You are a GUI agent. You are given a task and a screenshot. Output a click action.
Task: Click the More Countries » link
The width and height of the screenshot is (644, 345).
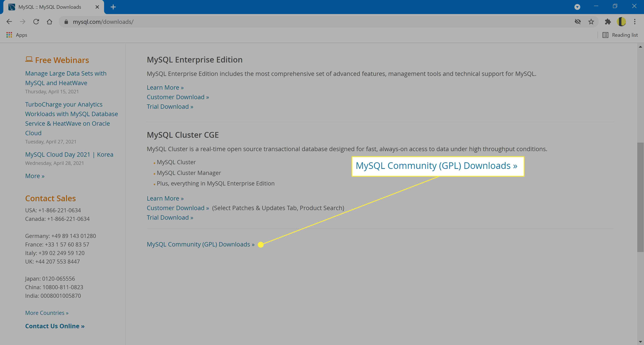coord(47,313)
